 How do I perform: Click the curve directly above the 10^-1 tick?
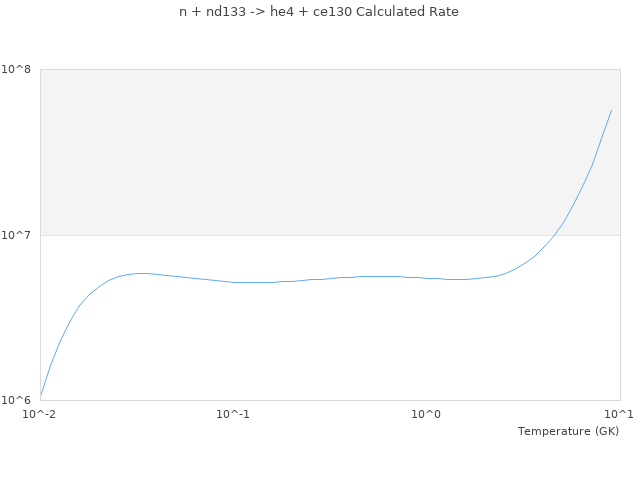[x=233, y=282]
